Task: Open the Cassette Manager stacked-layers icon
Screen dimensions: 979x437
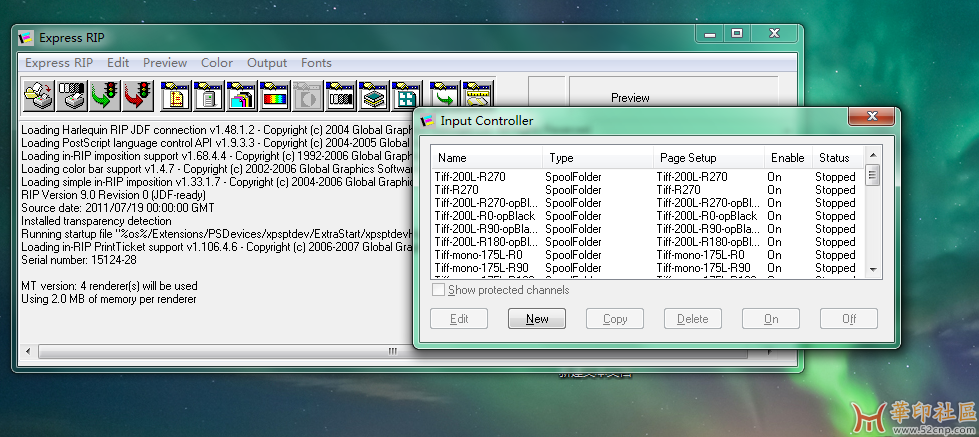Action: [x=374, y=96]
